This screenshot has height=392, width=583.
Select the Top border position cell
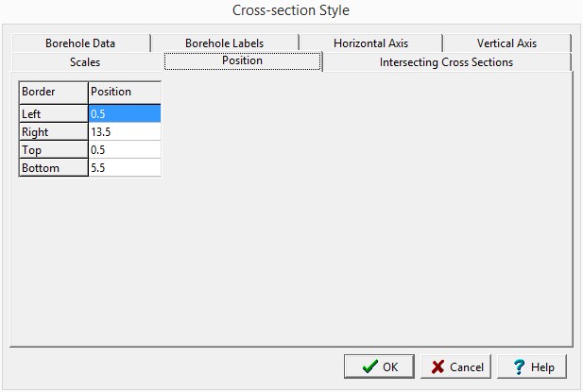pos(124,149)
